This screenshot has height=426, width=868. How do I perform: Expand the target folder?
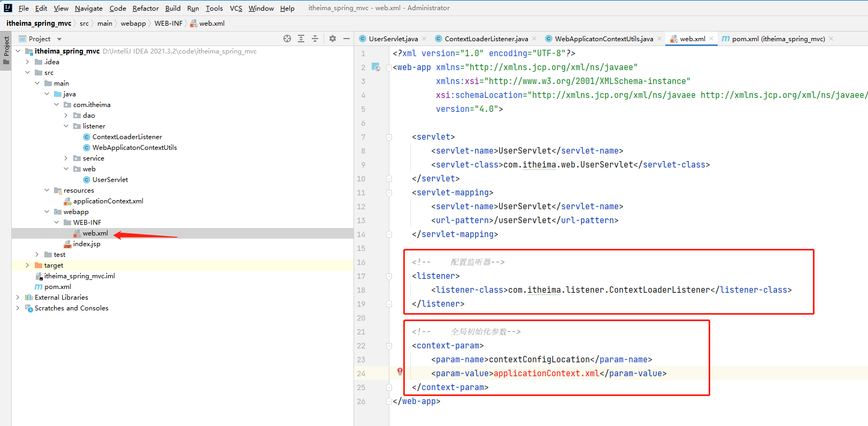coord(28,265)
